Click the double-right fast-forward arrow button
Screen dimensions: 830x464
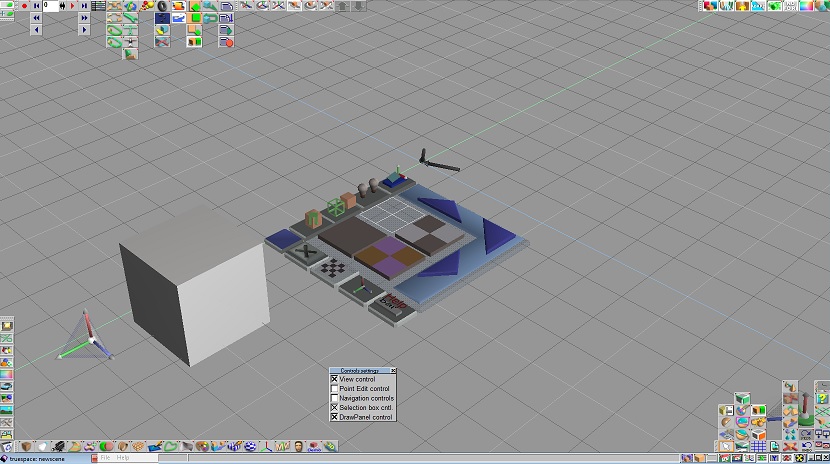[x=84, y=17]
